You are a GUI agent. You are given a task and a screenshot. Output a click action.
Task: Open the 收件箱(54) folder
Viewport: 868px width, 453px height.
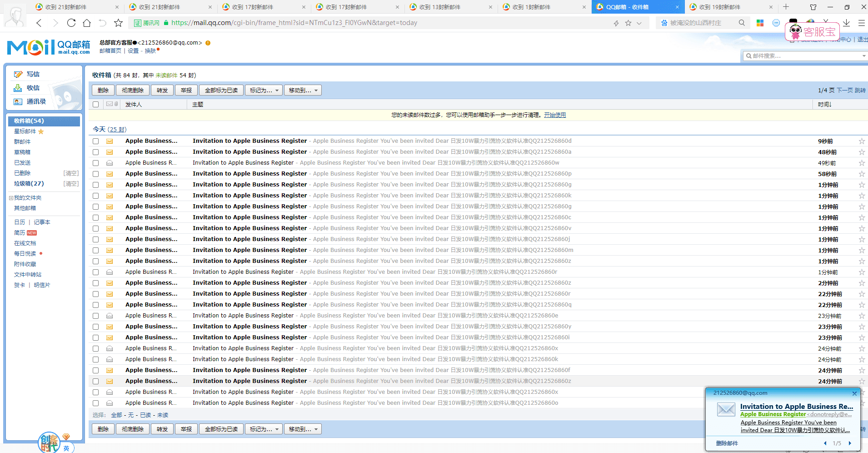(x=44, y=121)
